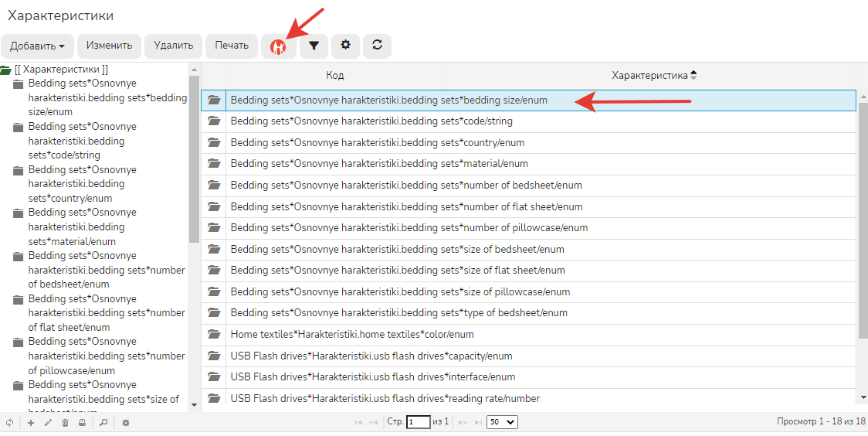The image size is (868, 436).
Task: Open the filter funnel tool
Action: pos(314,46)
